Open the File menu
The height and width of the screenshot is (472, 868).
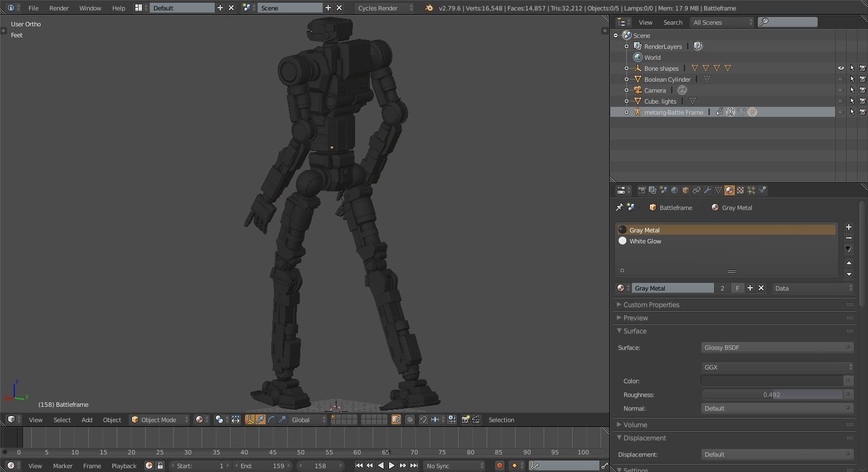tap(33, 8)
